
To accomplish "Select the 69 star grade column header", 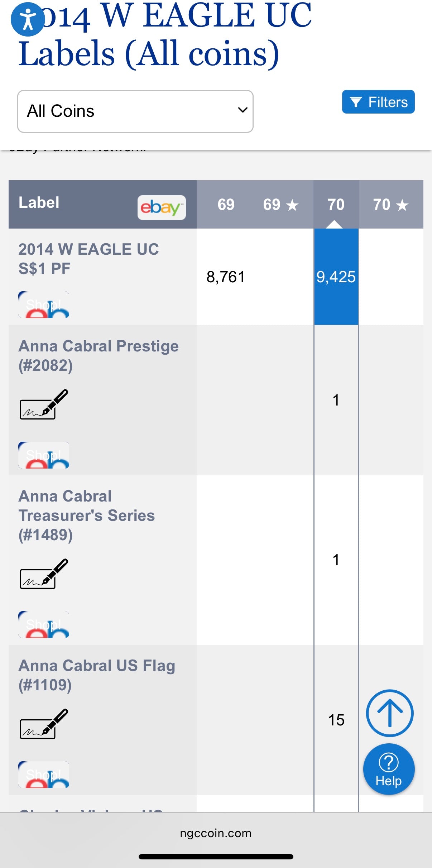I will pyautogui.click(x=280, y=205).
